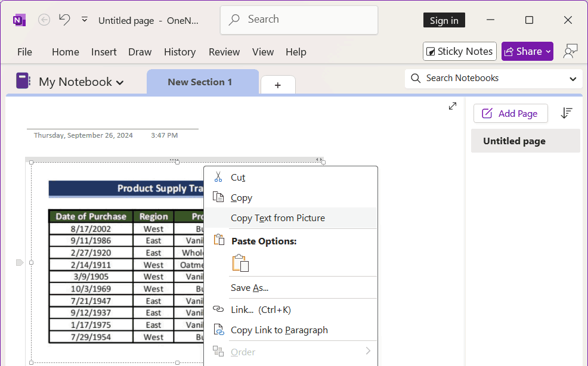Screen dimensions: 588x366
Task: Open the Insert ribbon tab
Action: click(104, 52)
